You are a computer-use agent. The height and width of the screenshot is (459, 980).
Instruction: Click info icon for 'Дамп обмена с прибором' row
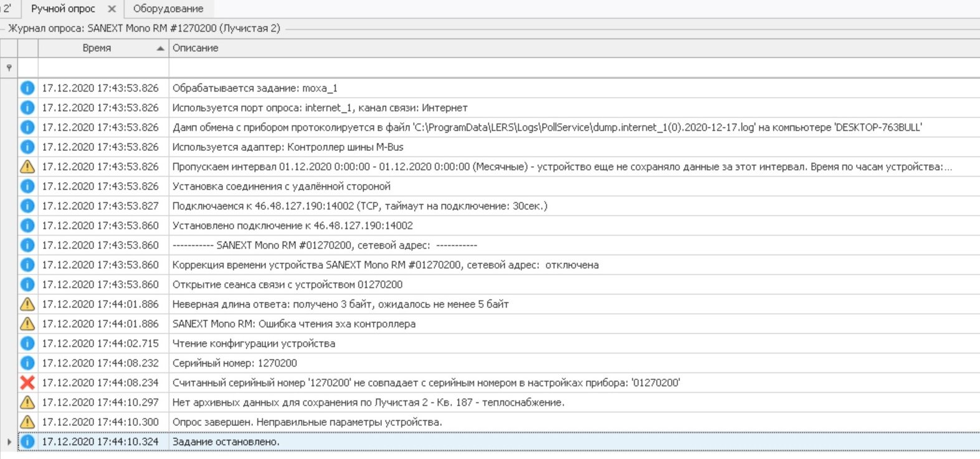27,127
